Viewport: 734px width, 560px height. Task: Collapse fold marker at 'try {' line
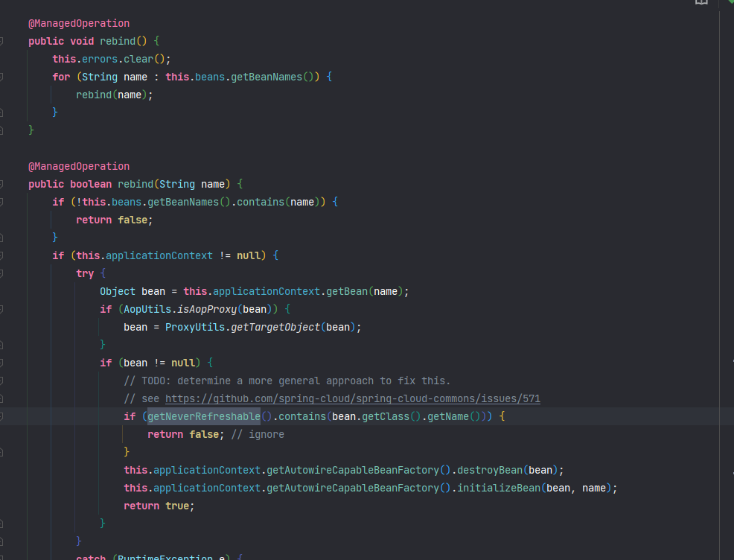point(1,273)
